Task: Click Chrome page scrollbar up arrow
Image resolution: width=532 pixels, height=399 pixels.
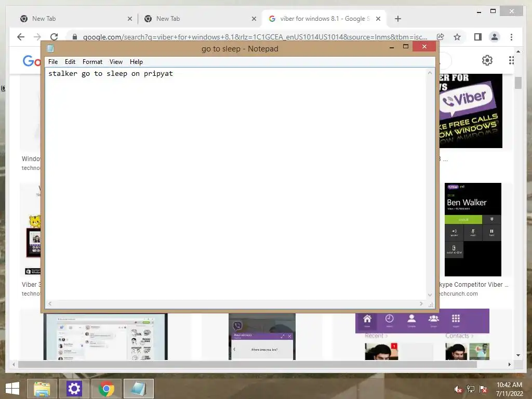Action: [x=518, y=51]
